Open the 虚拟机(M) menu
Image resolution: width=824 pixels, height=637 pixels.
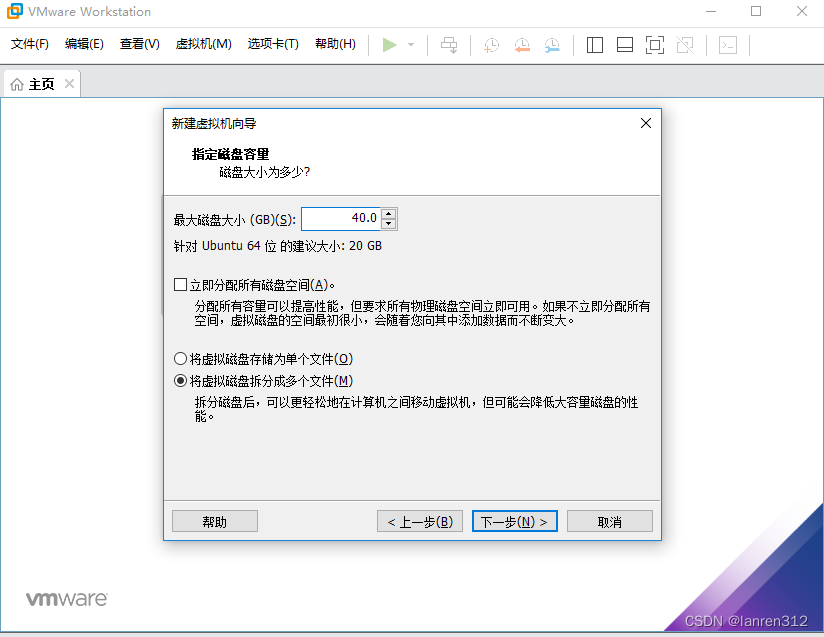203,44
